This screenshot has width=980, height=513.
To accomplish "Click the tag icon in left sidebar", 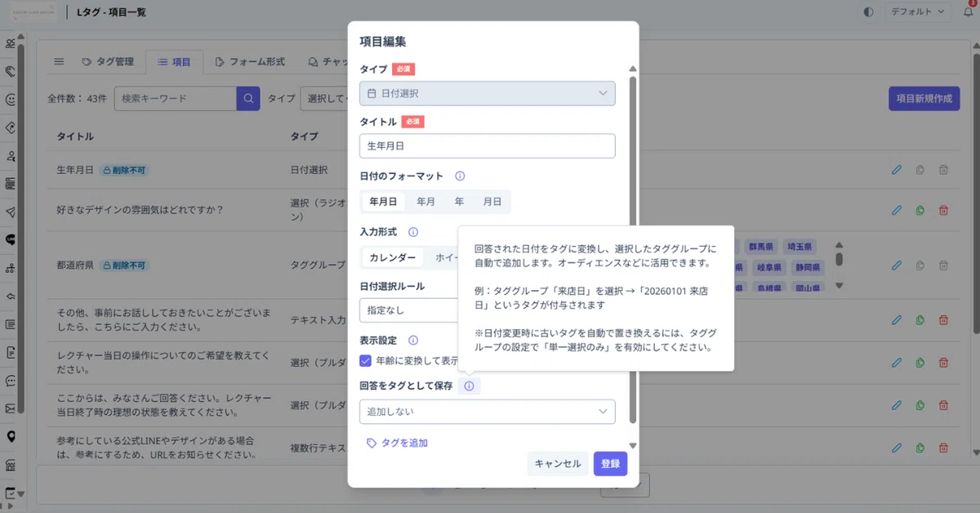I will (x=11, y=71).
